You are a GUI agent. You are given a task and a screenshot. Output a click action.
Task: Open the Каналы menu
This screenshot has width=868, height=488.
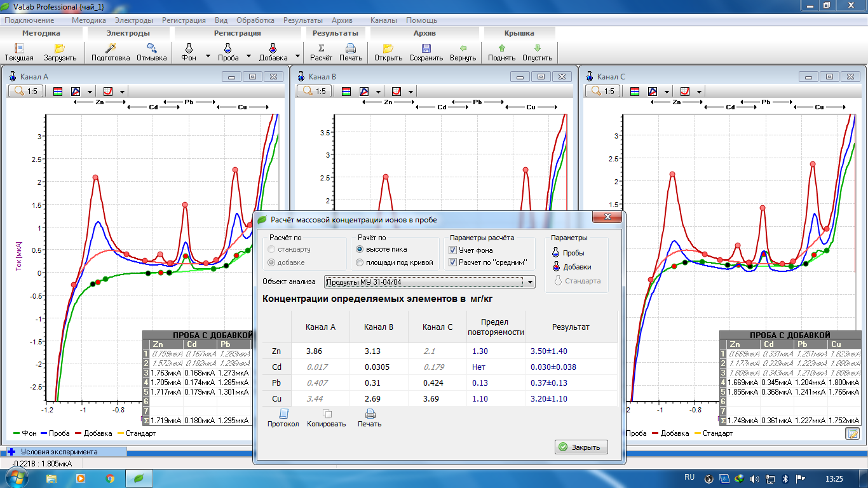383,20
